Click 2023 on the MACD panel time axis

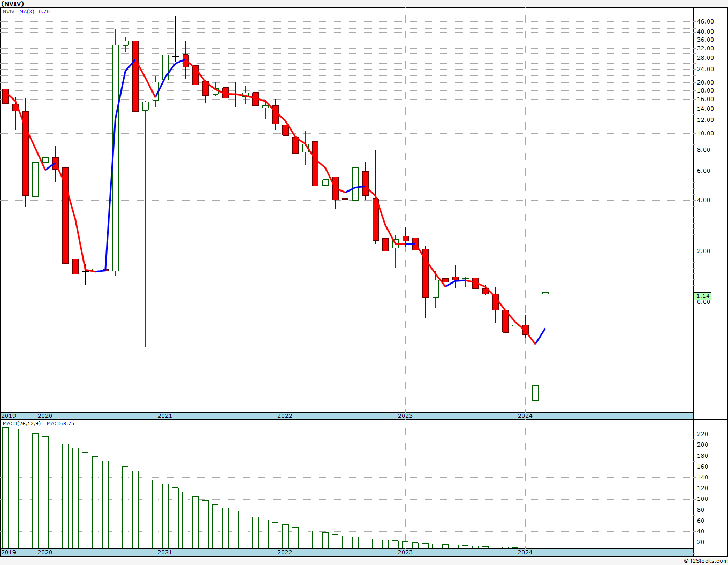(405, 552)
